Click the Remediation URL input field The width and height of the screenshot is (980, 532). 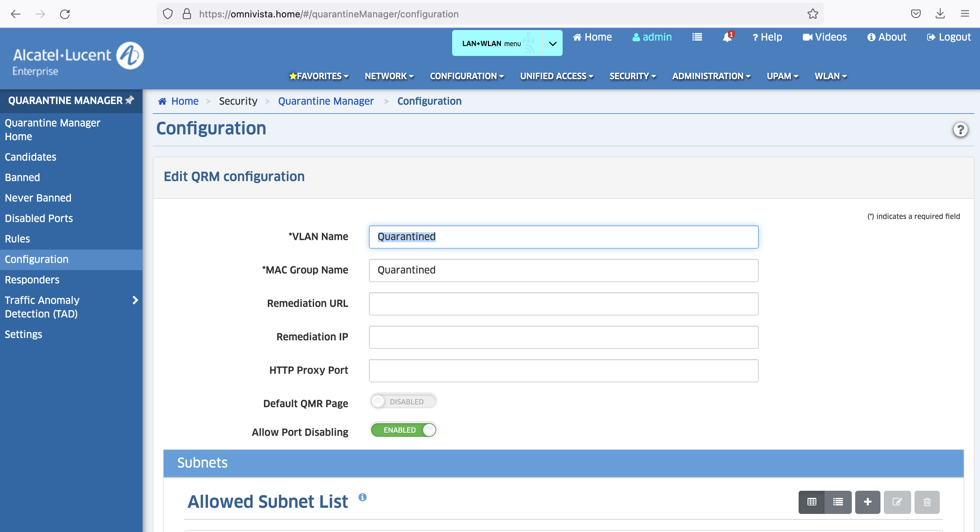(563, 304)
